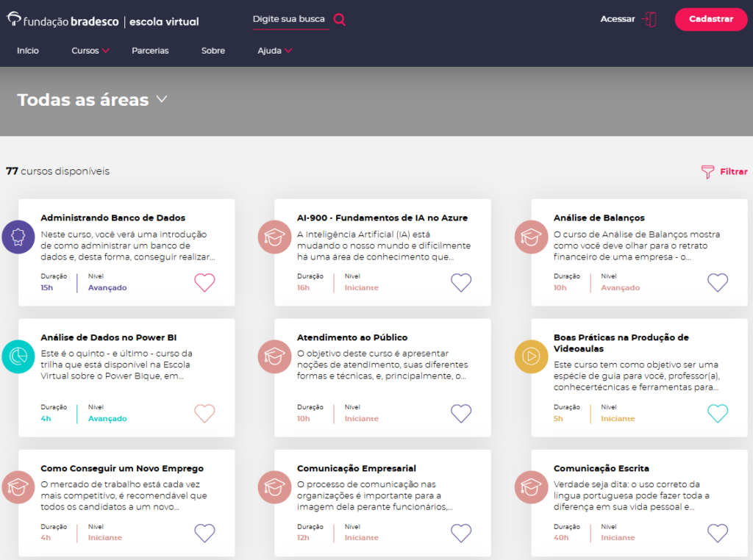Favorite Comunicação Empresarial with heart
This screenshot has height=560, width=753.
click(x=461, y=533)
